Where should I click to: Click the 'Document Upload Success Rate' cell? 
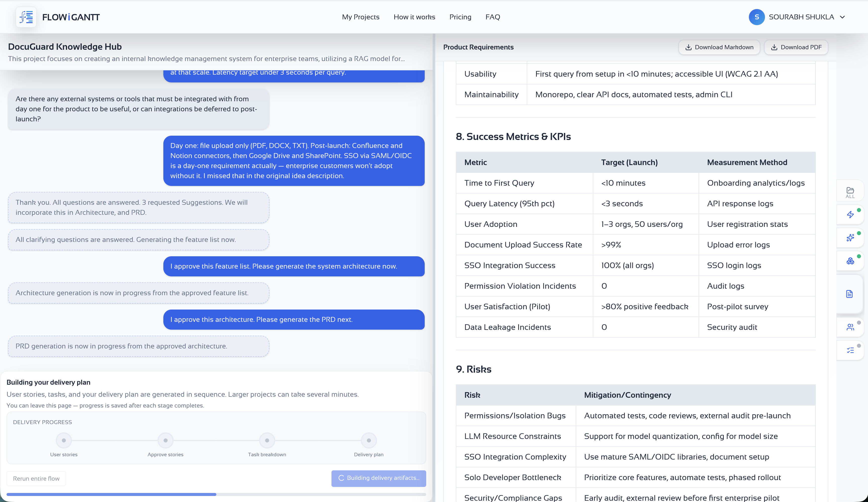click(x=524, y=245)
